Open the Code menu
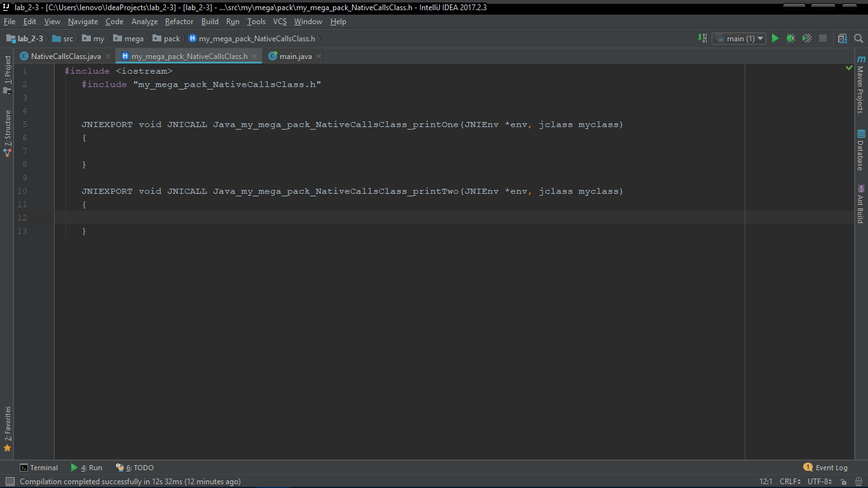Viewport: 868px width, 488px height. point(114,22)
